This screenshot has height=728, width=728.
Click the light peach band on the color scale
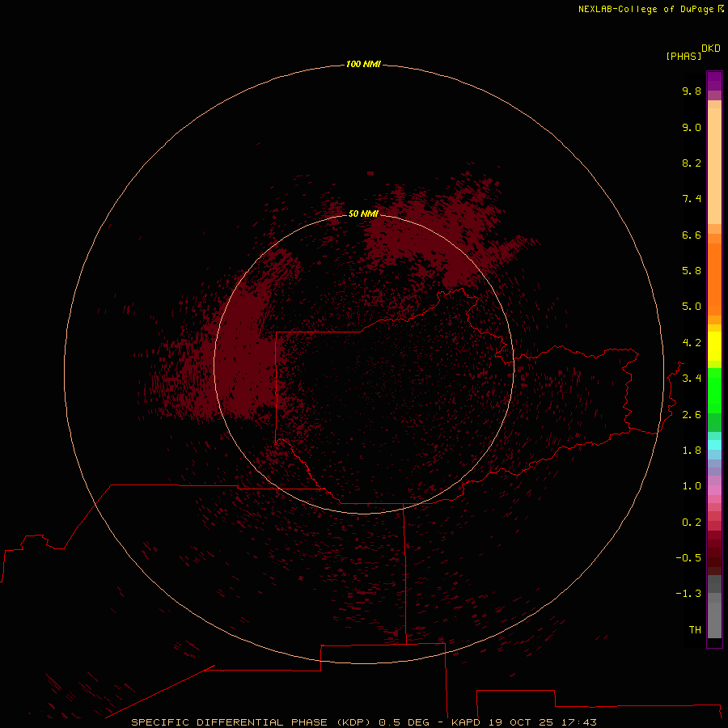click(x=714, y=166)
